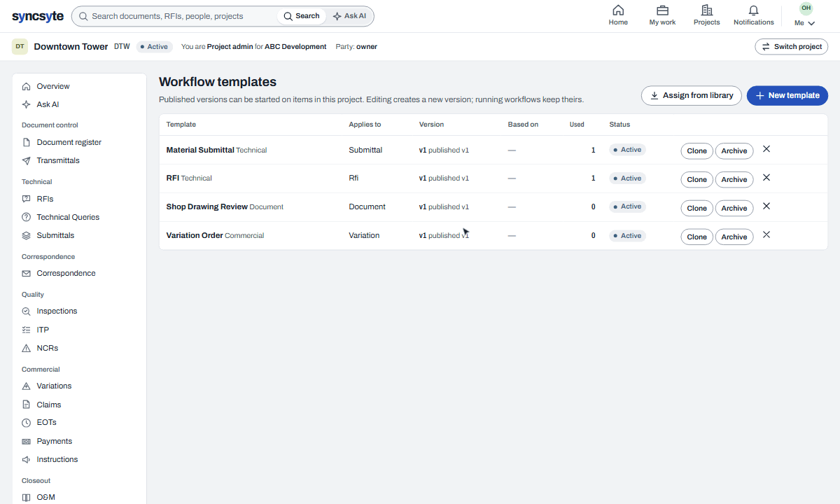Open the Shop Drawing Review template name
The height and width of the screenshot is (504, 840).
207,206
